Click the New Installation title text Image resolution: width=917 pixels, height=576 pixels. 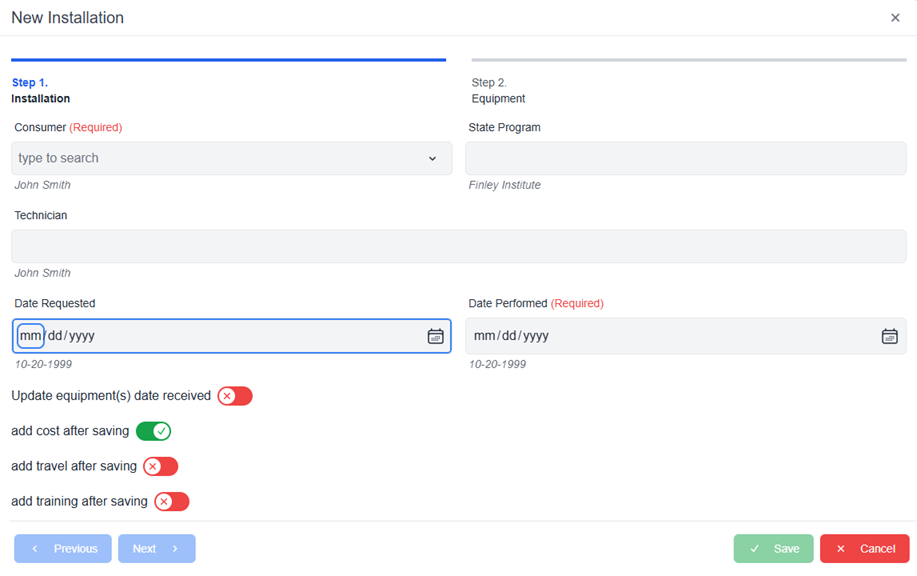coord(68,18)
